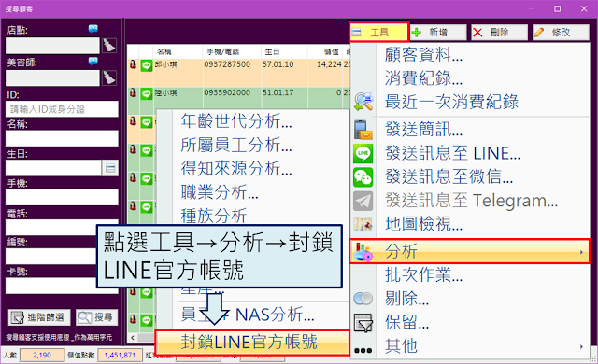
Task: Click the ID input field
Action: point(62,109)
